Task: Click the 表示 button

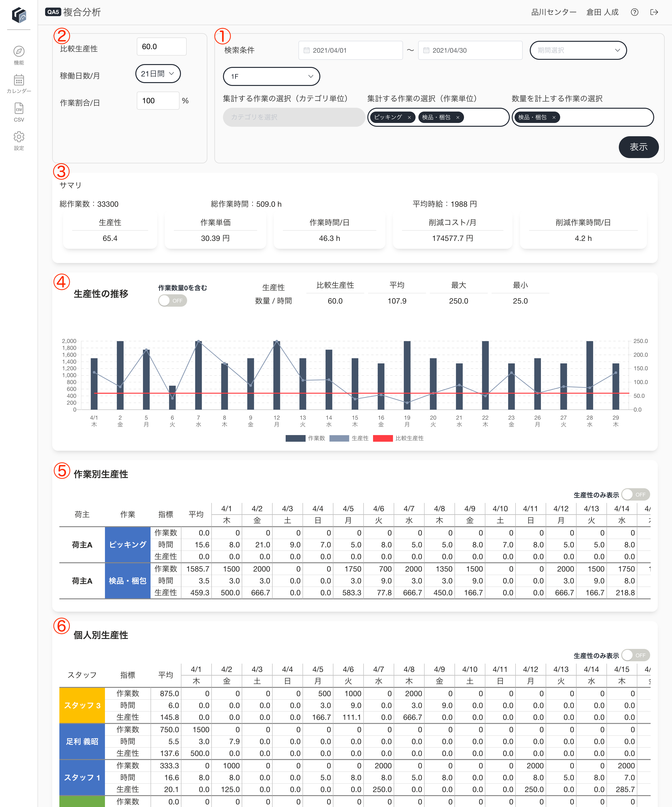Action: (x=639, y=147)
